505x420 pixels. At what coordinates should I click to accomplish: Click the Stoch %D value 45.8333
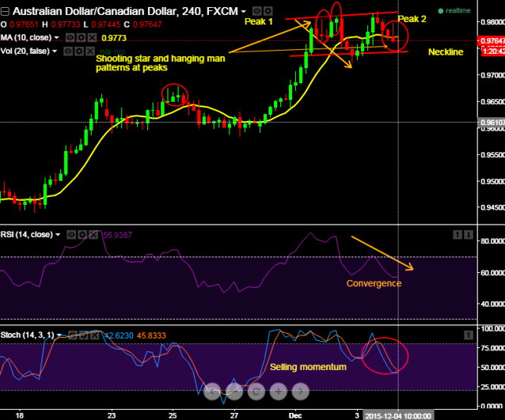[151, 335]
